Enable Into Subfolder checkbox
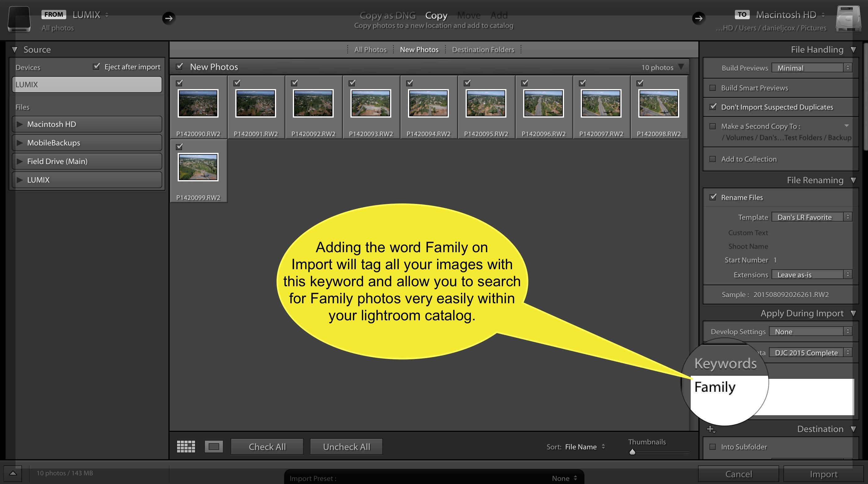868x484 pixels. [712, 447]
